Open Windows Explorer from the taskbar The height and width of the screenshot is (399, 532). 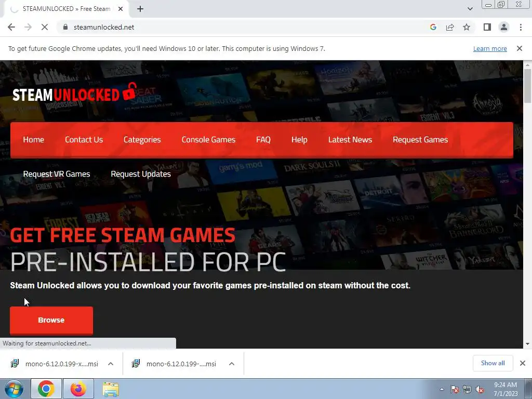click(111, 389)
